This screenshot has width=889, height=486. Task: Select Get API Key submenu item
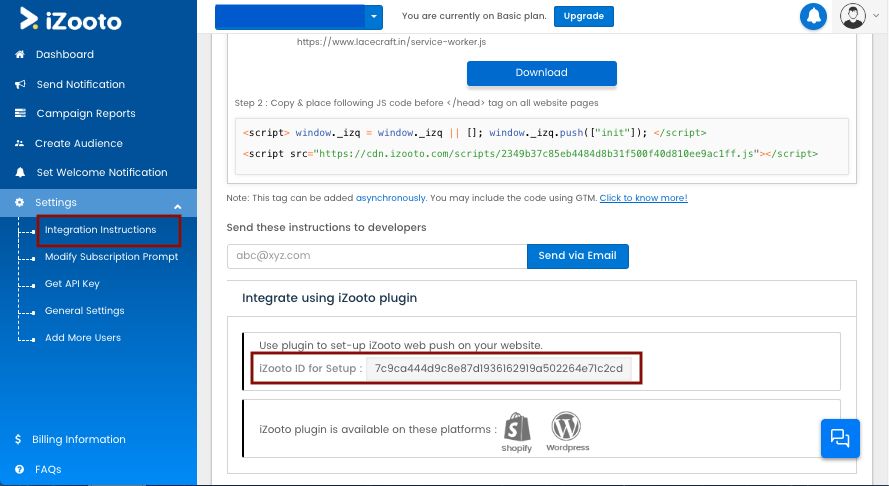click(72, 284)
